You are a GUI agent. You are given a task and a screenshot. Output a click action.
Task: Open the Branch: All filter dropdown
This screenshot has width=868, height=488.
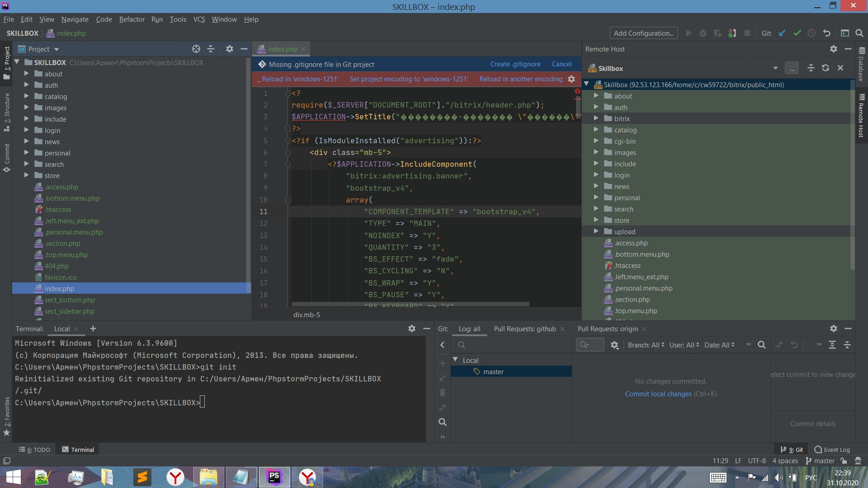click(646, 345)
